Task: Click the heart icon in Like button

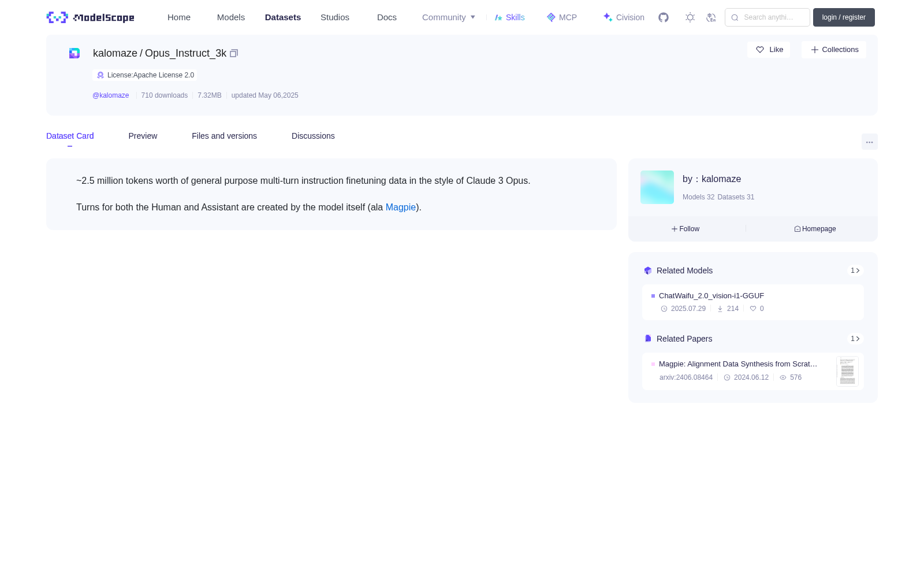Action: tap(760, 50)
